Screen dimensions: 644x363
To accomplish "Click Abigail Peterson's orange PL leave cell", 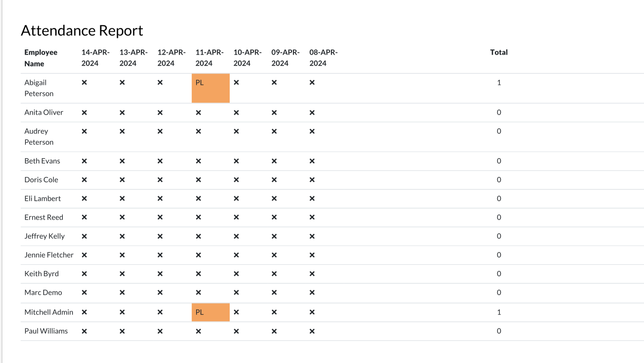I will (x=210, y=88).
